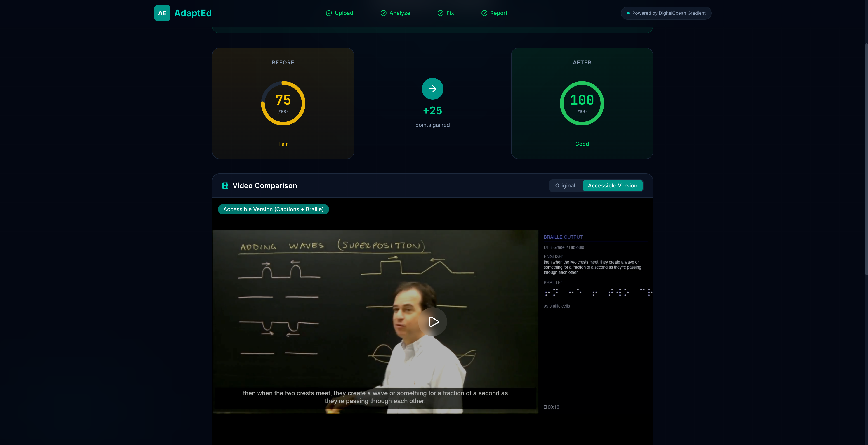
Task: Go to the Analyze step label
Action: click(x=400, y=13)
